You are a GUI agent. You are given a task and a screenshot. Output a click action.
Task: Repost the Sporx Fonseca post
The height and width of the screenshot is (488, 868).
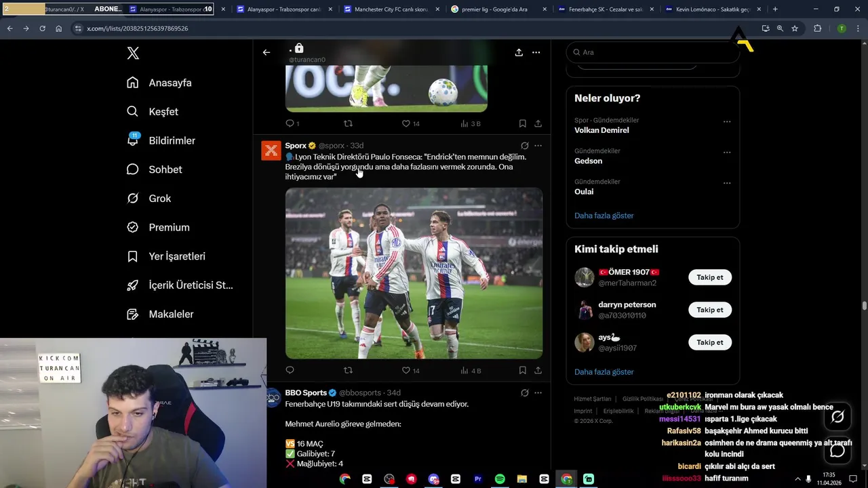348,370
